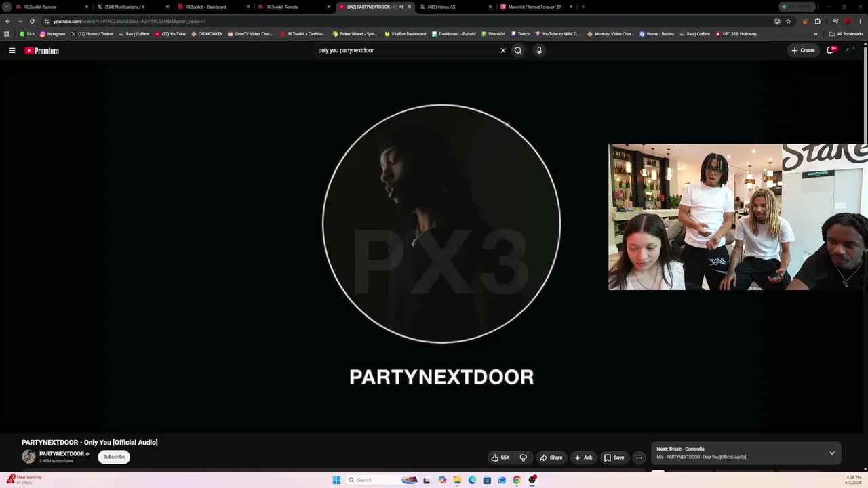Viewport: 868px width, 488px height.
Task: Show more bookmarks with the chevron
Action: pos(816,34)
